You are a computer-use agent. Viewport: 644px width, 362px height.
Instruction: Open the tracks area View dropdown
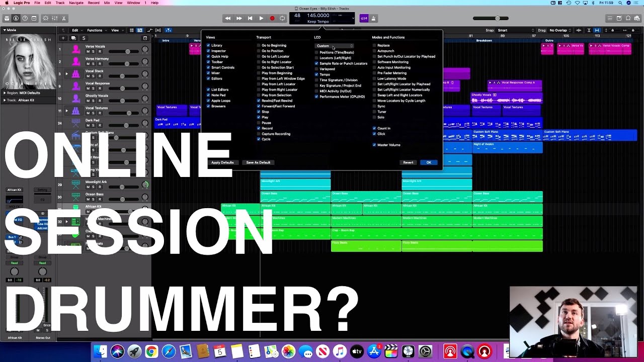coord(117,30)
